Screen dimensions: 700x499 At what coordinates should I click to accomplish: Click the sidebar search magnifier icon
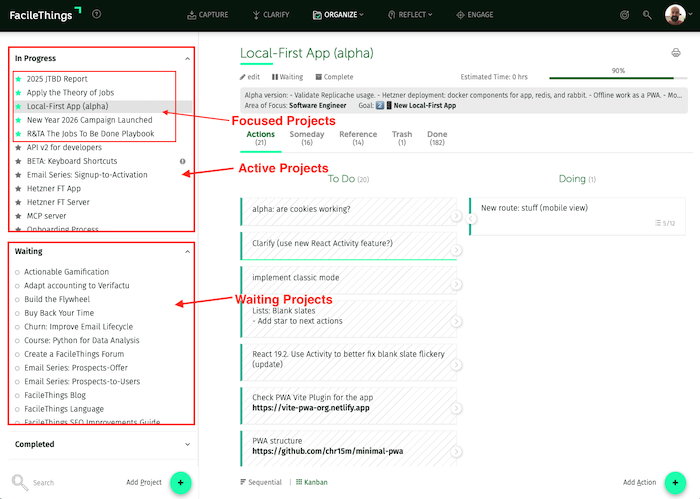(20, 482)
